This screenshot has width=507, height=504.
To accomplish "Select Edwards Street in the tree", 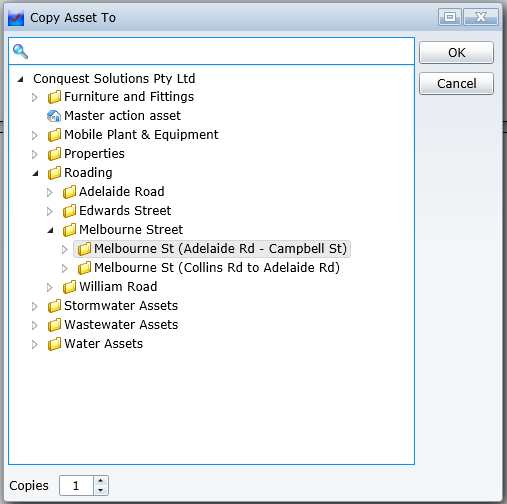I will [125, 211].
